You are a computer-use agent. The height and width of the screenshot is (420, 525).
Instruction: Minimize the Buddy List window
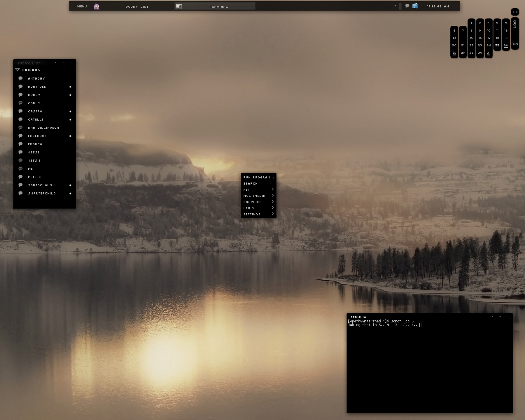click(x=55, y=63)
